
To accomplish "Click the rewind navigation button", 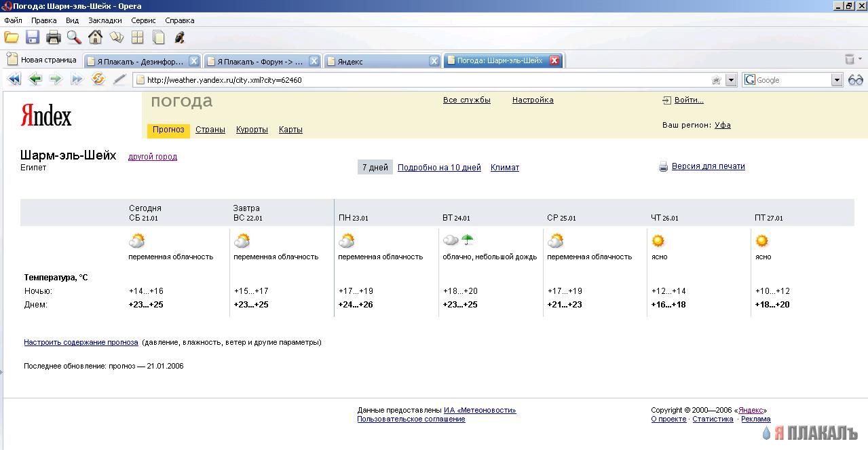I will pos(14,79).
